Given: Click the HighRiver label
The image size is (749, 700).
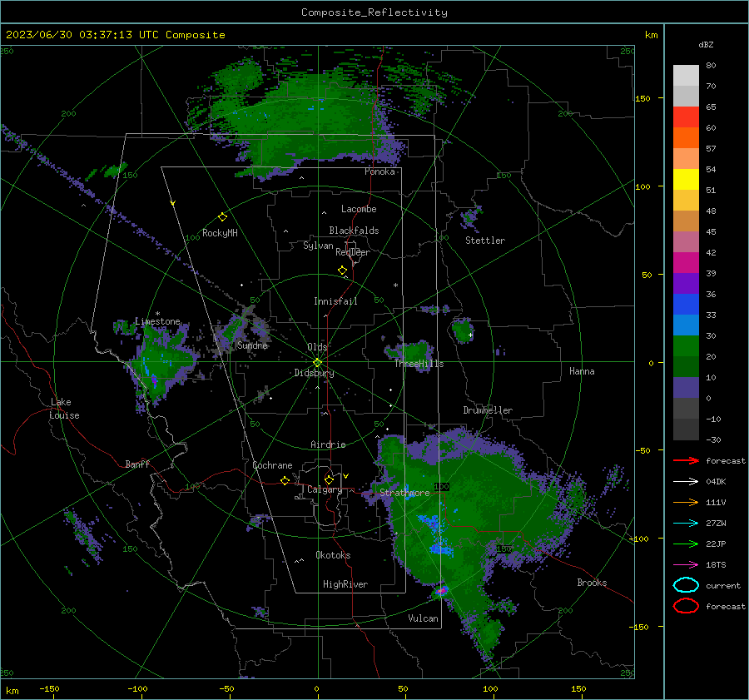Looking at the screenshot, I should pyautogui.click(x=345, y=584).
